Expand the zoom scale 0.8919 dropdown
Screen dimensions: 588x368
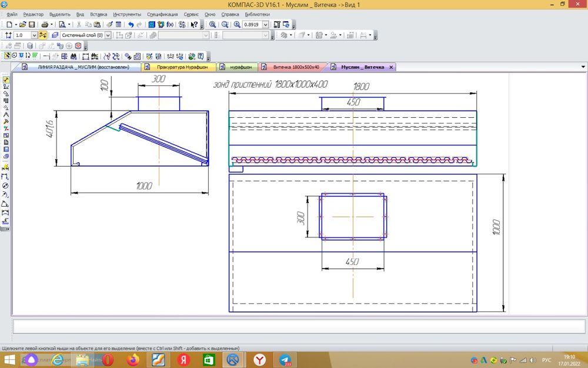tap(266, 25)
